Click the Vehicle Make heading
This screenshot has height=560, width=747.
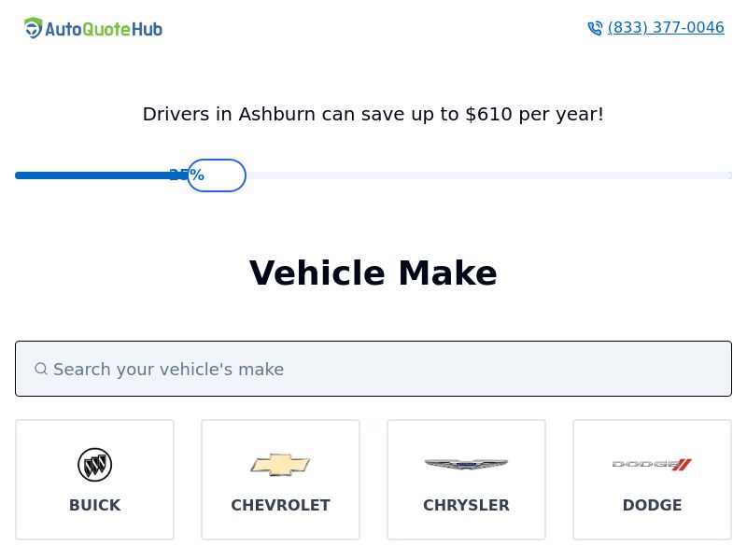tap(373, 273)
